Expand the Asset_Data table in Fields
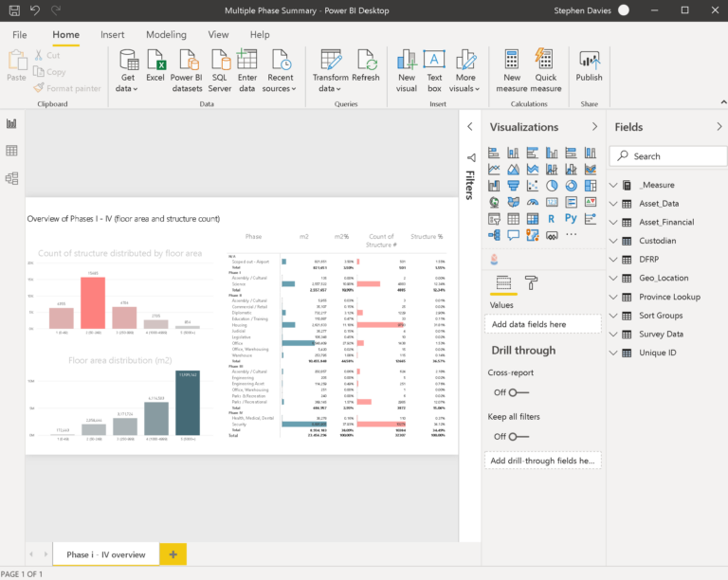Screen dimensions: 728x580 613,204
